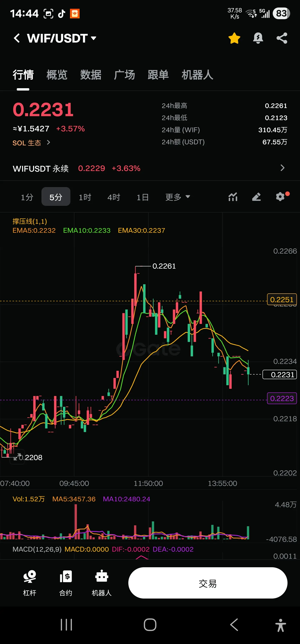
Task: Select the 1时 timeframe
Action: 85,197
